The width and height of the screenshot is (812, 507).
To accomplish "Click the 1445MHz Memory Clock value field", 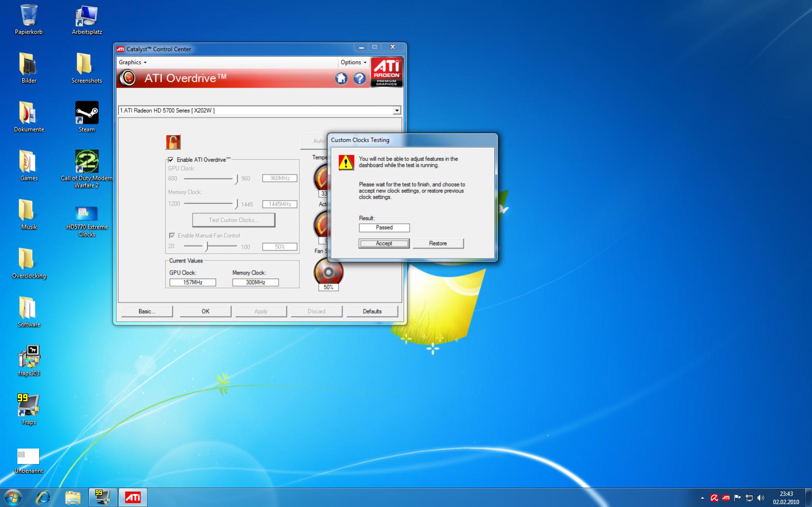I will [280, 204].
